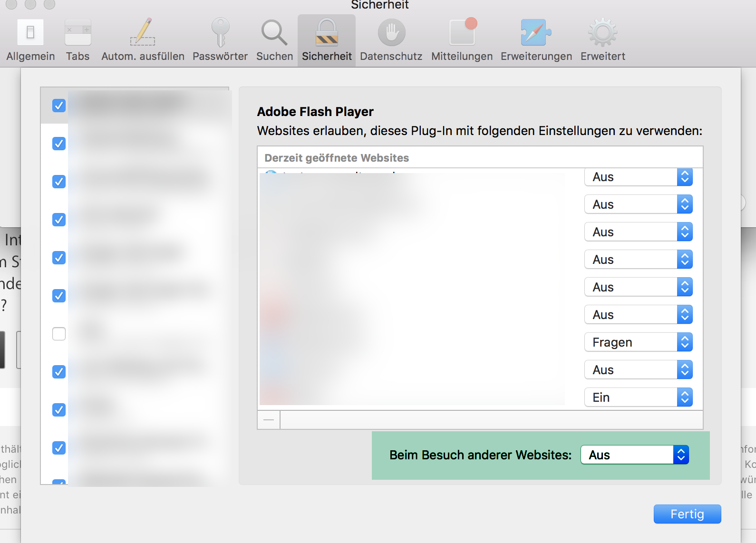
Task: Open the Aus dropdown in the third website row
Action: [638, 232]
